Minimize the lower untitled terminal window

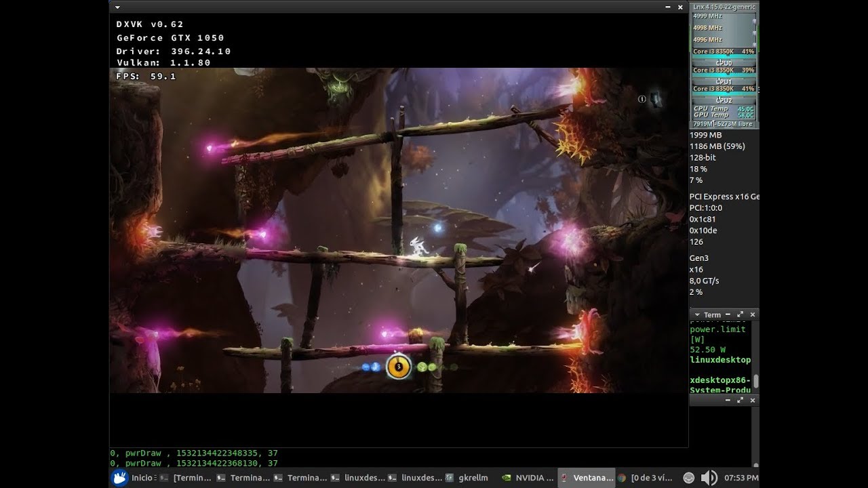(x=728, y=401)
